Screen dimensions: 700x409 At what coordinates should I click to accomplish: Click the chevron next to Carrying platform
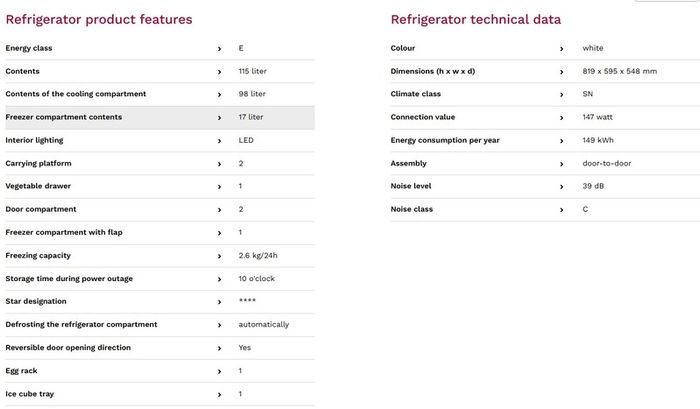[219, 164]
